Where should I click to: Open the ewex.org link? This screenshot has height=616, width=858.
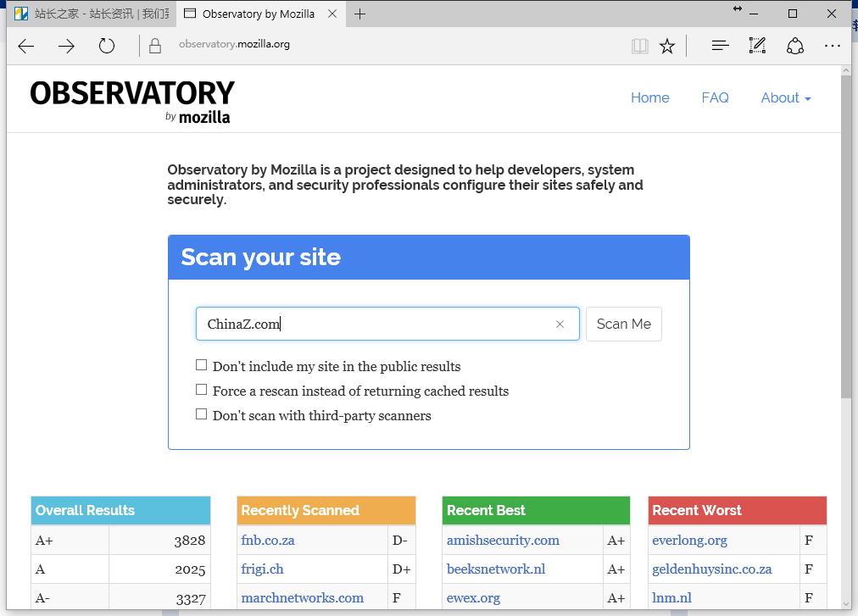[x=473, y=598]
